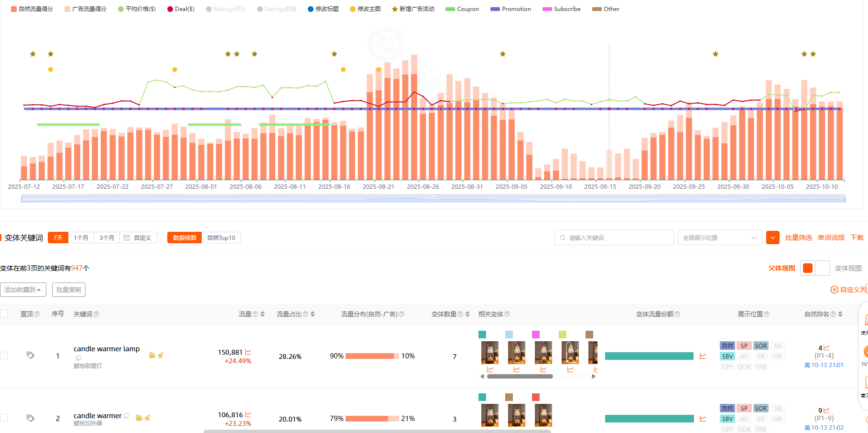
Task: Switch to the 自然Top10 view tab
Action: (x=221, y=238)
